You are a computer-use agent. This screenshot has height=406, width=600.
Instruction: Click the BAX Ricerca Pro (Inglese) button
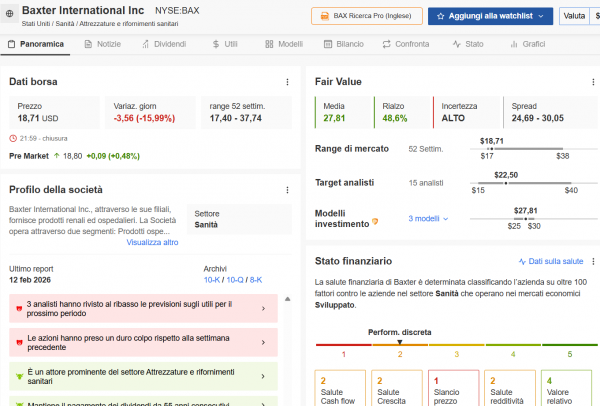pos(366,16)
